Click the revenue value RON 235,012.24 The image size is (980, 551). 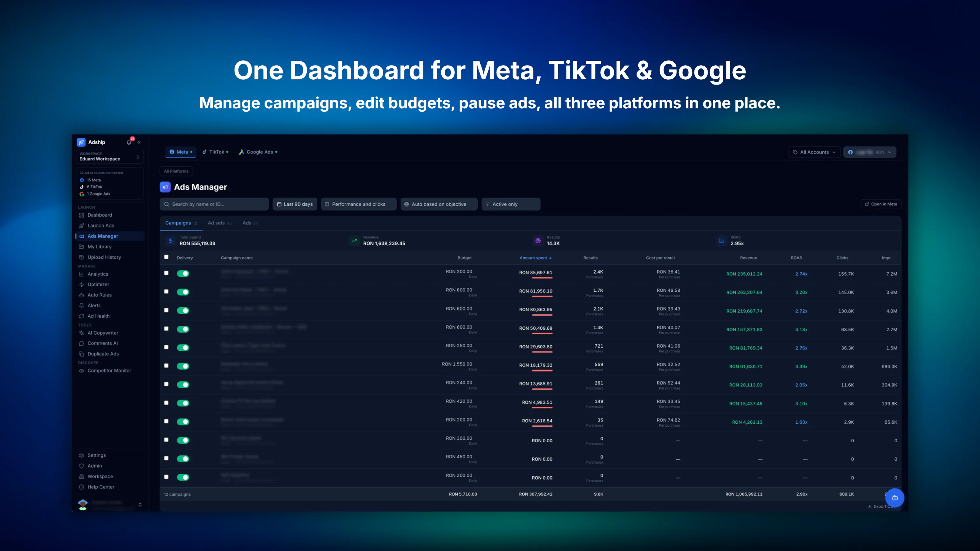coord(744,274)
